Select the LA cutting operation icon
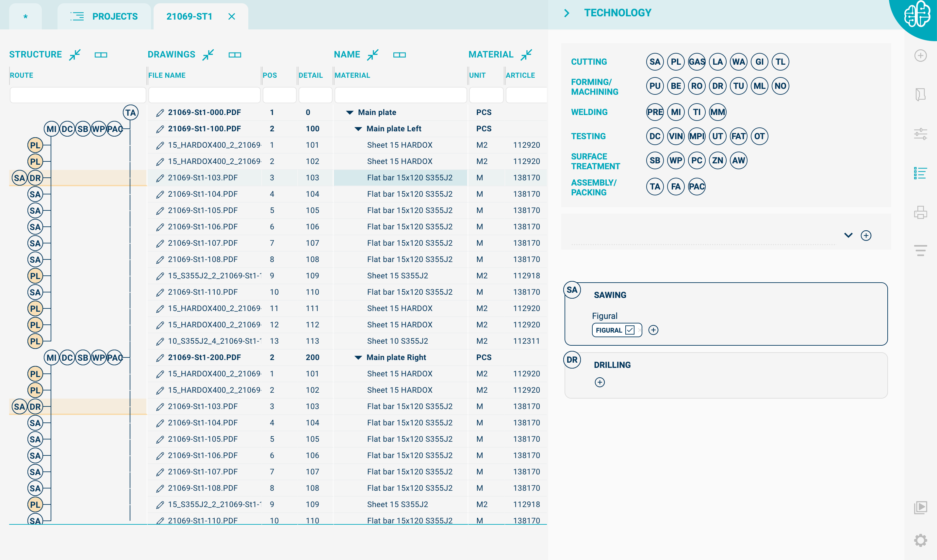 tap(717, 62)
